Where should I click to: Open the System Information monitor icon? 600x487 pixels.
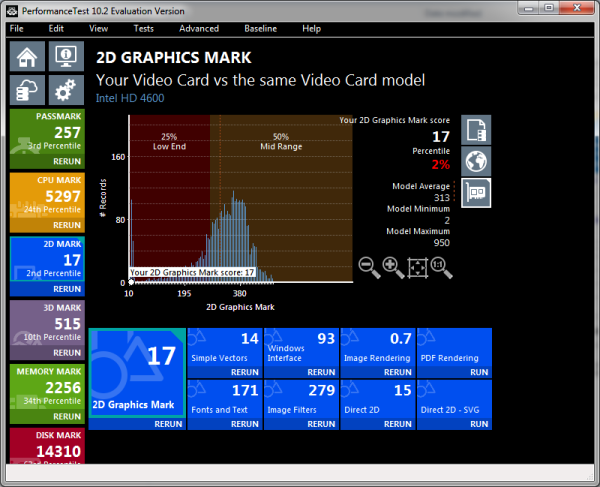tap(66, 57)
